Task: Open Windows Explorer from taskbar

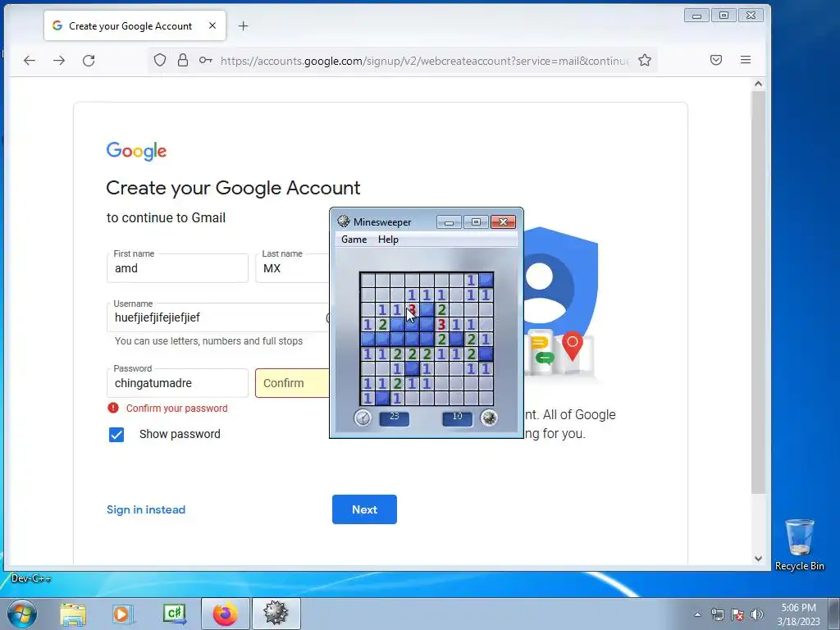Action: [x=73, y=614]
